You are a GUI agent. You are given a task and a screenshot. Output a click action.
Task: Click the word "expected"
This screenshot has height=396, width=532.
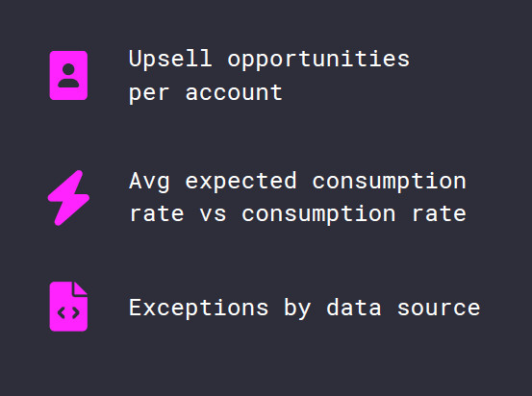coord(241,182)
